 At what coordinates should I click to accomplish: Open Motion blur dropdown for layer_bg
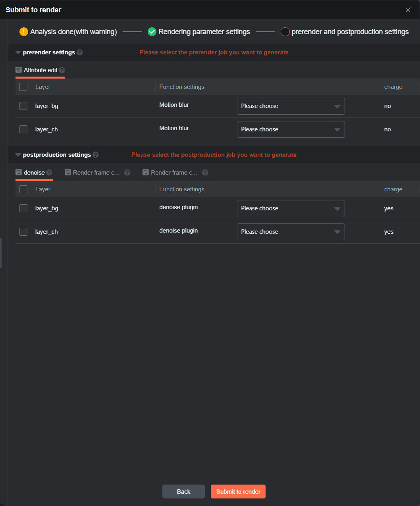pyautogui.click(x=291, y=106)
